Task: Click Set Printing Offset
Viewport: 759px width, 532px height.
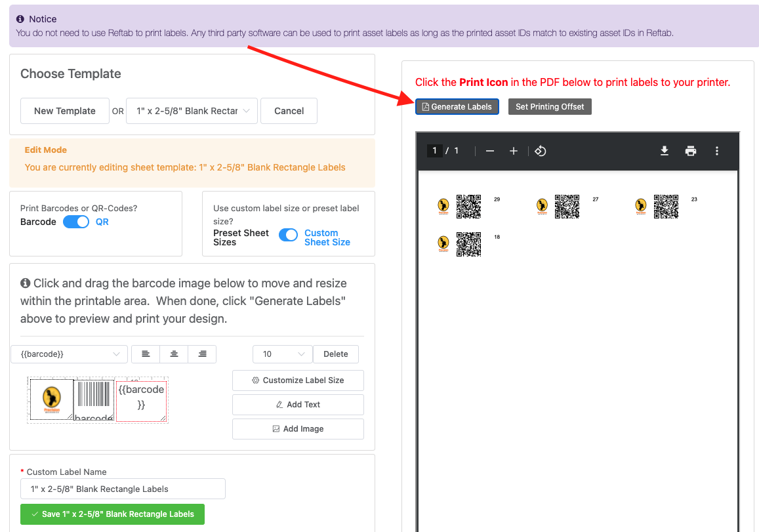Action: (x=550, y=106)
